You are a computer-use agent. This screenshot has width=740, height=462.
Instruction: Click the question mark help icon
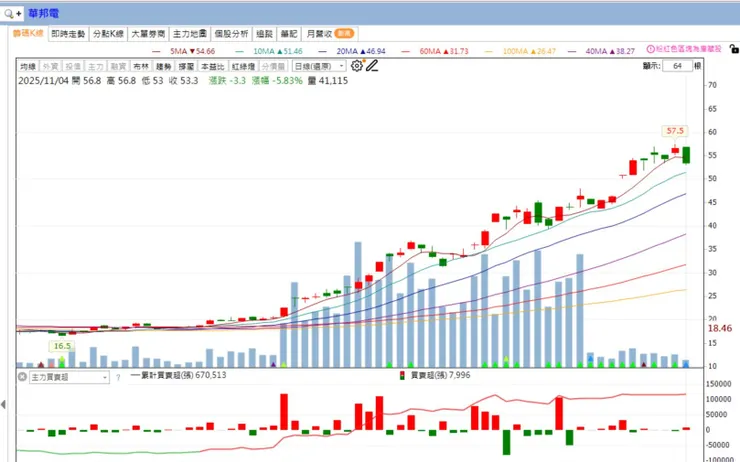[118, 378]
